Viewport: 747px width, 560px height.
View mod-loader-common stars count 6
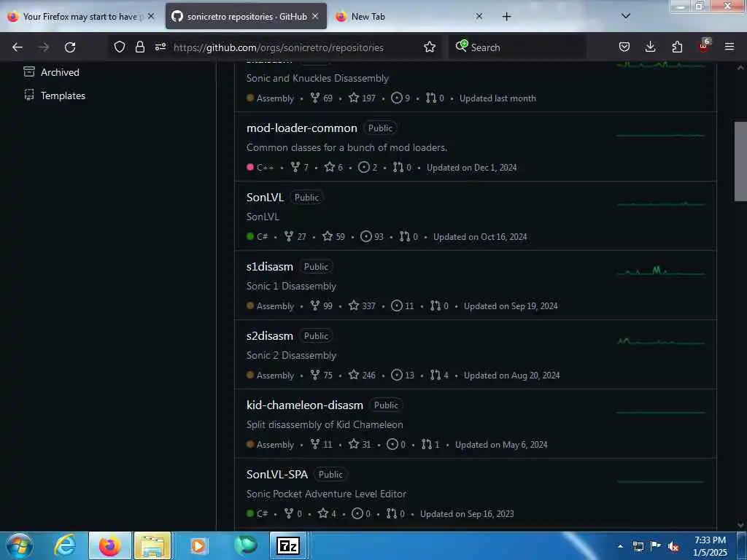click(333, 167)
